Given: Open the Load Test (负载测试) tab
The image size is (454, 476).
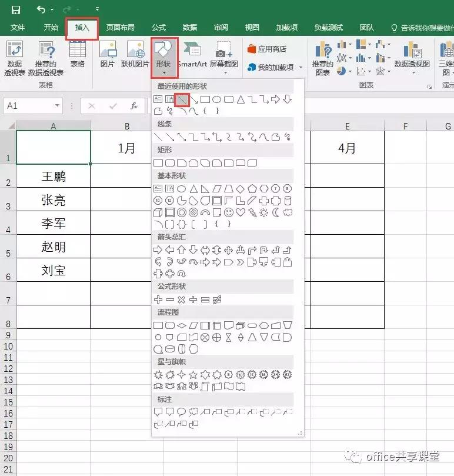Looking at the screenshot, I should pyautogui.click(x=329, y=28).
